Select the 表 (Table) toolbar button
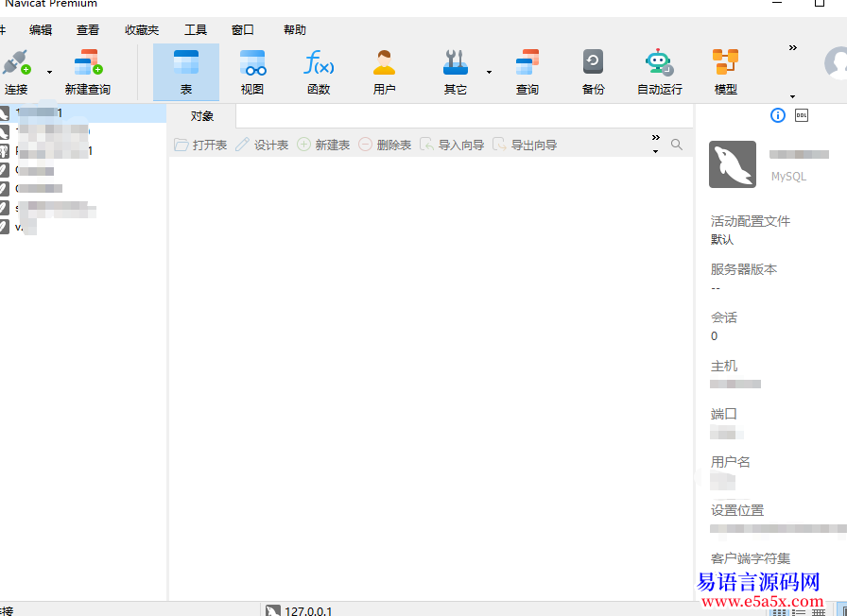Screen dimensions: 847x616 (x=186, y=72)
